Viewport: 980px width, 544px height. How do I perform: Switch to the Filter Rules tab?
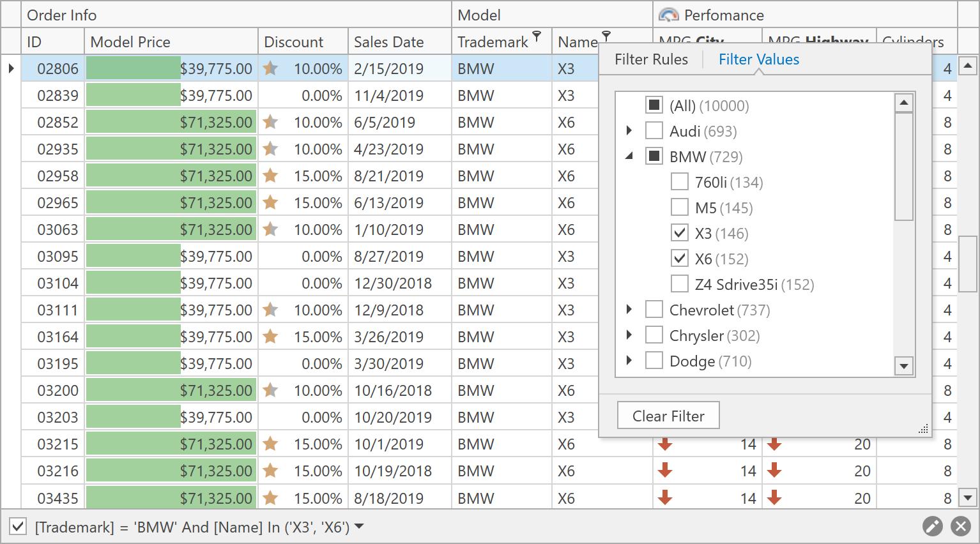(651, 59)
